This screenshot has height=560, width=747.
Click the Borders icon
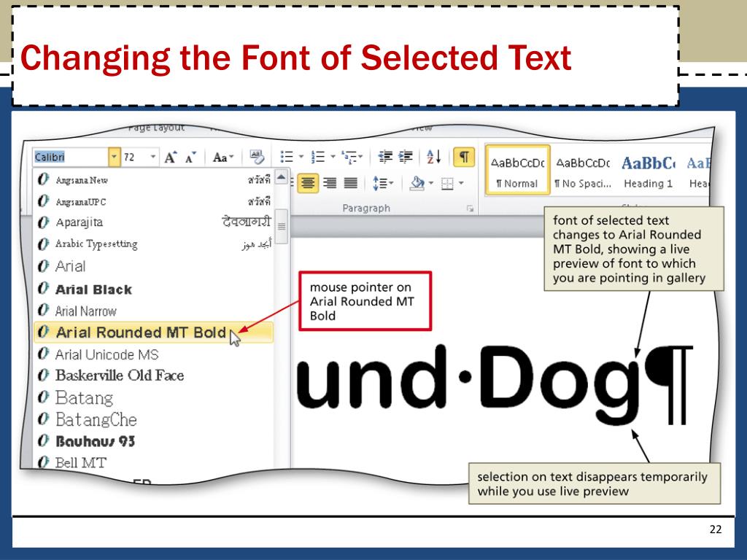[x=447, y=183]
